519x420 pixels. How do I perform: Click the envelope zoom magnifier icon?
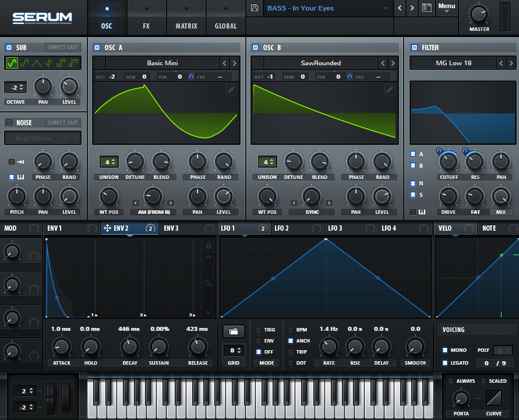click(208, 283)
